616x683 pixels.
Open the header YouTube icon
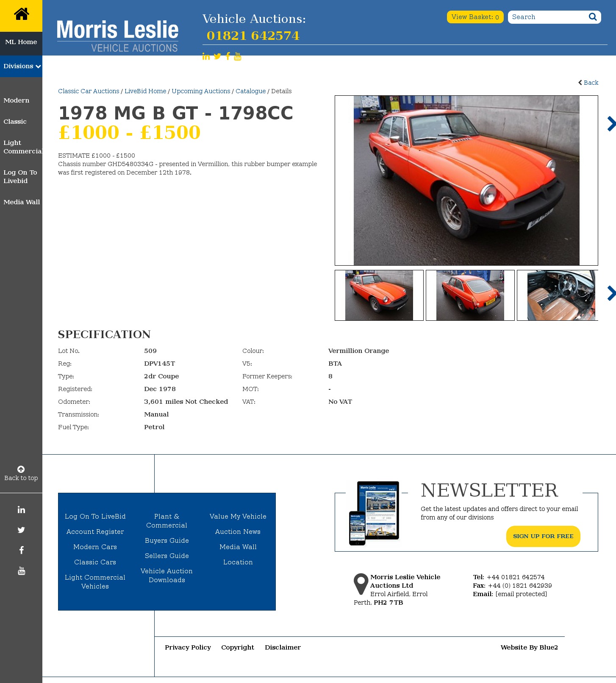pyautogui.click(x=238, y=56)
